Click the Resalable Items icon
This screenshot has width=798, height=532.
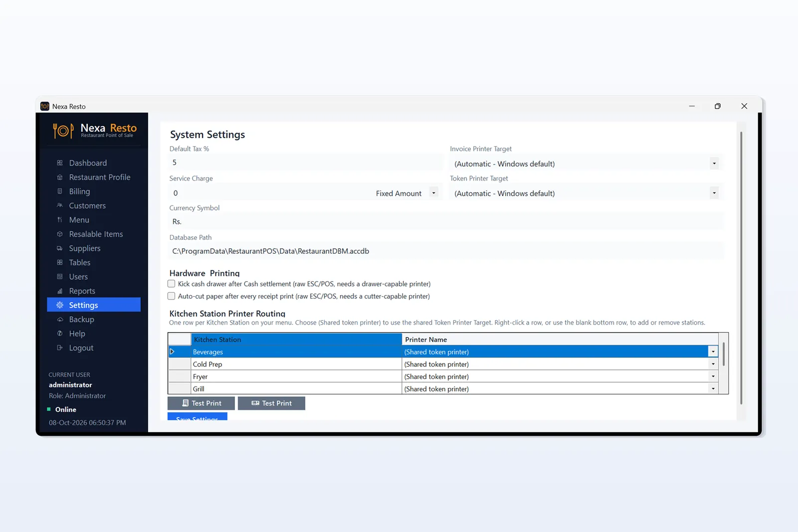point(60,234)
